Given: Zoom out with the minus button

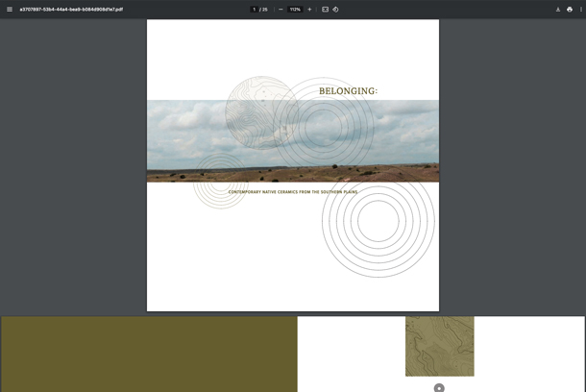Looking at the screenshot, I should coord(281,10).
